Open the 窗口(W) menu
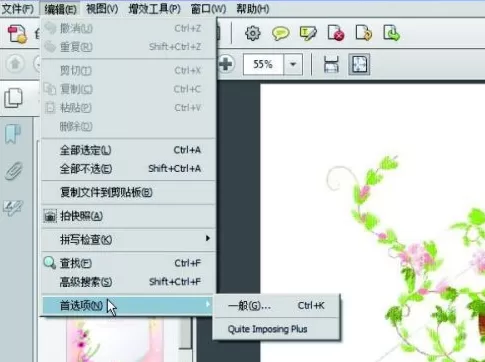This screenshot has width=485, height=362. [x=208, y=9]
